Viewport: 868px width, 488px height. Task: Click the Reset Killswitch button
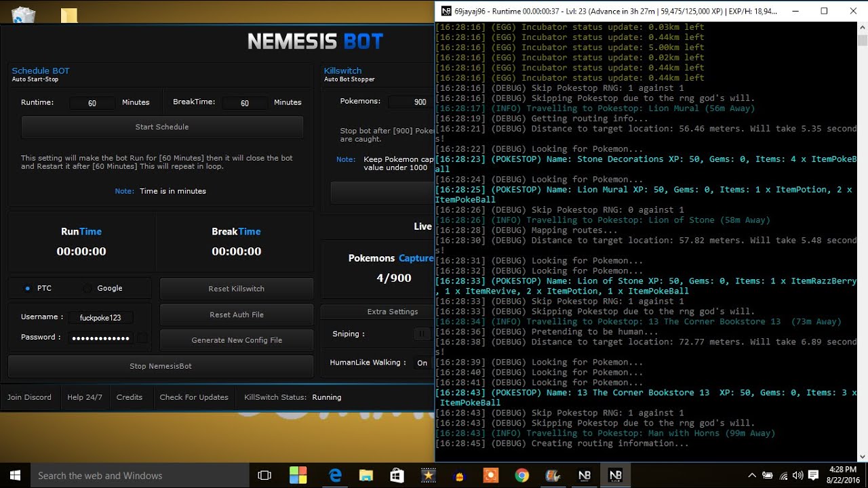click(x=236, y=289)
